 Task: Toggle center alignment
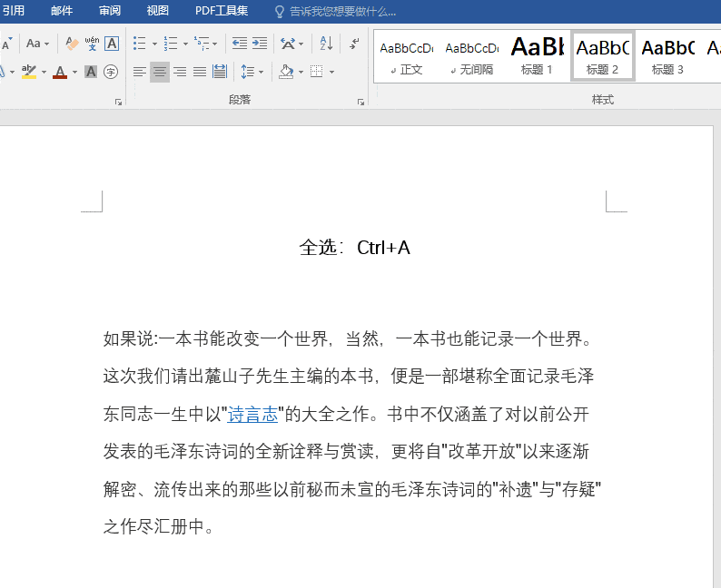[160, 72]
